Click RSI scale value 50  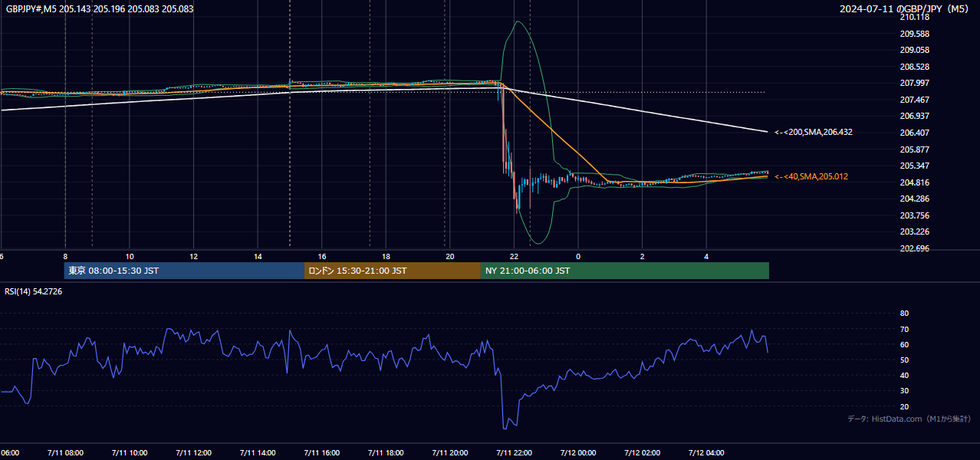click(x=904, y=360)
